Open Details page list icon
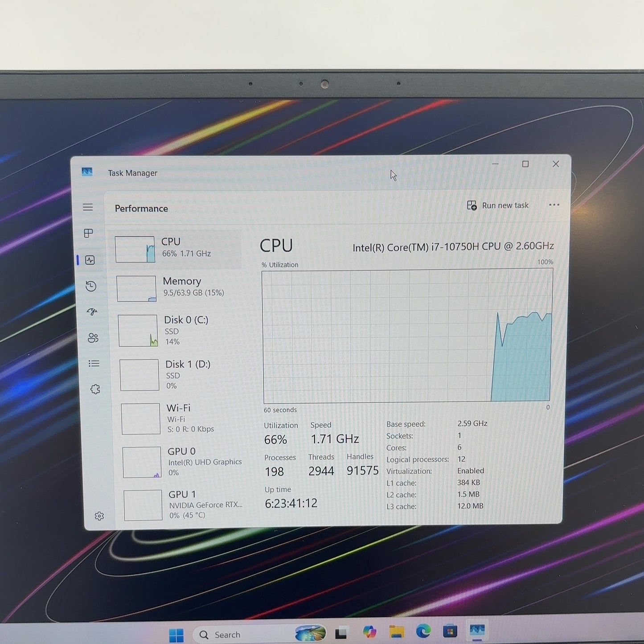This screenshot has height=644, width=644. [x=94, y=364]
